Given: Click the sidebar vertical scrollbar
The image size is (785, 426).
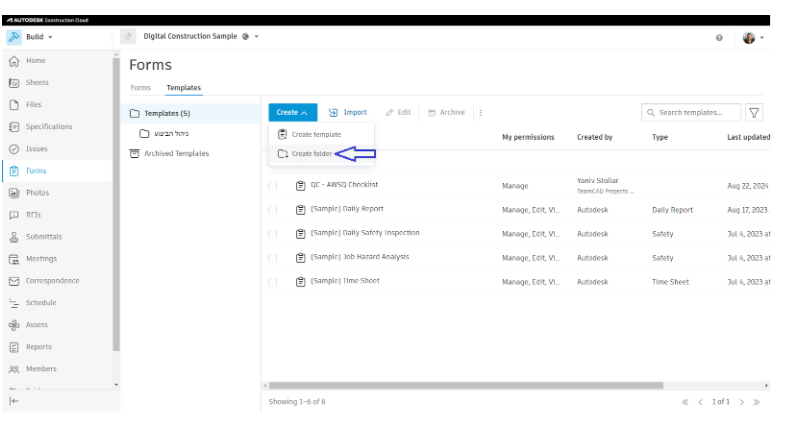Looking at the screenshot, I should pyautogui.click(x=116, y=205).
